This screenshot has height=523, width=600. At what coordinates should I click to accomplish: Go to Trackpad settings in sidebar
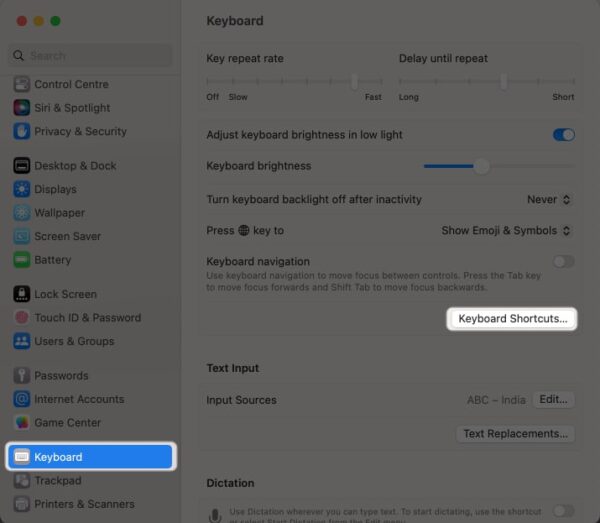(x=58, y=481)
